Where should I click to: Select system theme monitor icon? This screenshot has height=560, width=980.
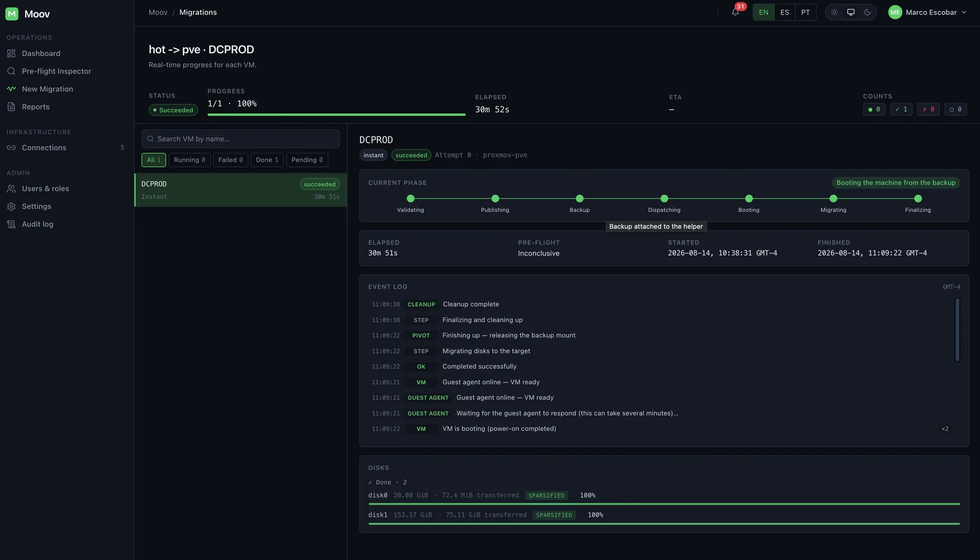coord(851,12)
